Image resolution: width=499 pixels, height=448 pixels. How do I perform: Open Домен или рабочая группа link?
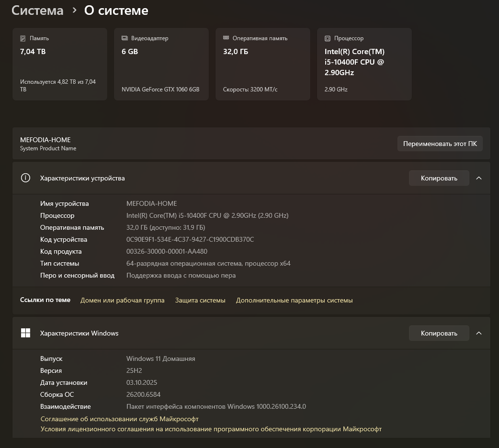pos(122,300)
